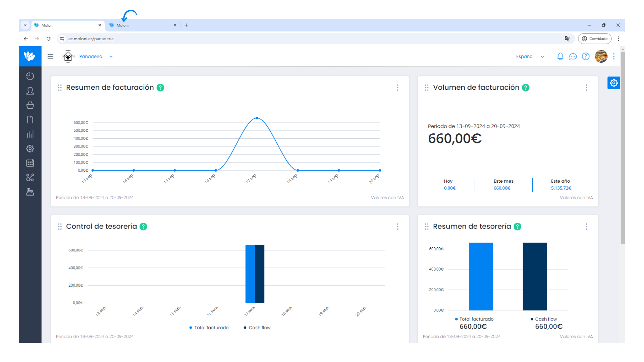This screenshot has width=644, height=362.
Task: Grab drag handle of Volumen de facturación widget
Action: click(x=427, y=87)
